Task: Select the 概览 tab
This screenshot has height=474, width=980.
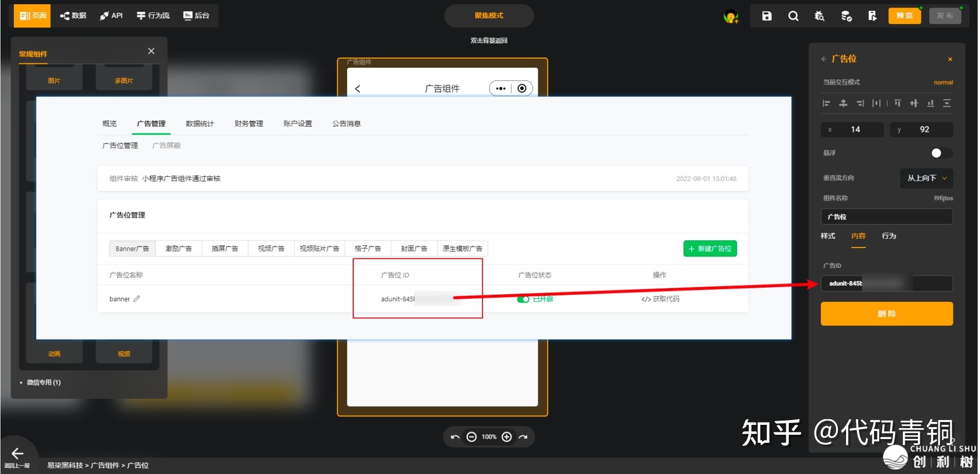Action: (x=109, y=124)
